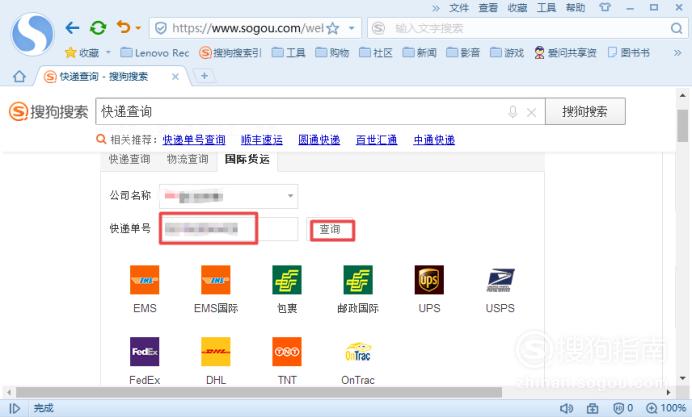The width and height of the screenshot is (692, 417).
Task: Switch to the 快递查询 widget tab
Action: pyautogui.click(x=130, y=159)
